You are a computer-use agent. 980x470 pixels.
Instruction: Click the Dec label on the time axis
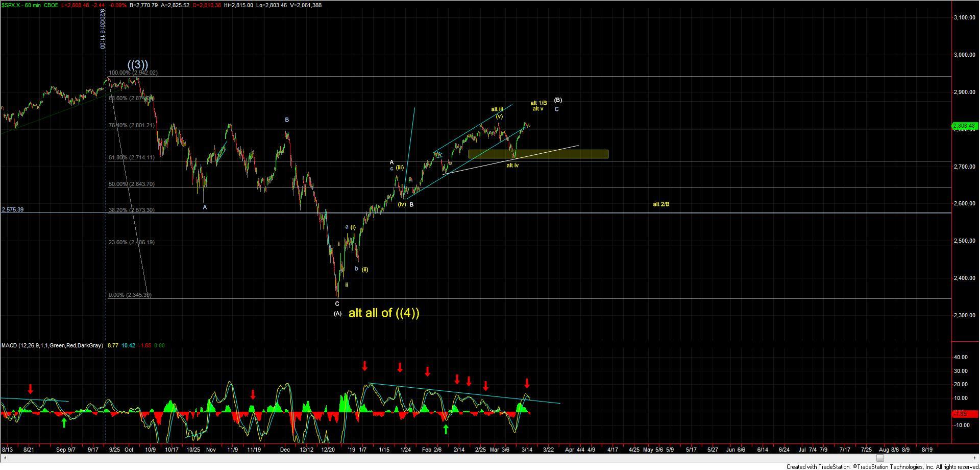click(x=285, y=450)
